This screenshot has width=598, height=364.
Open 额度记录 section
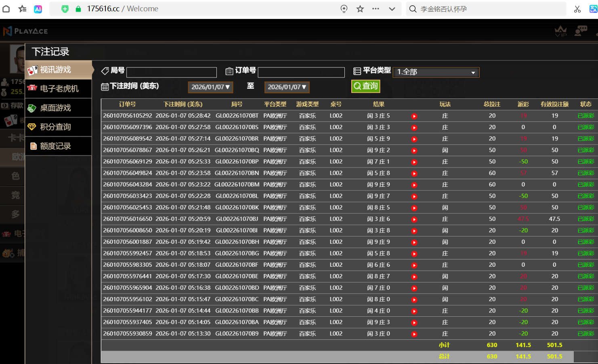click(x=59, y=146)
